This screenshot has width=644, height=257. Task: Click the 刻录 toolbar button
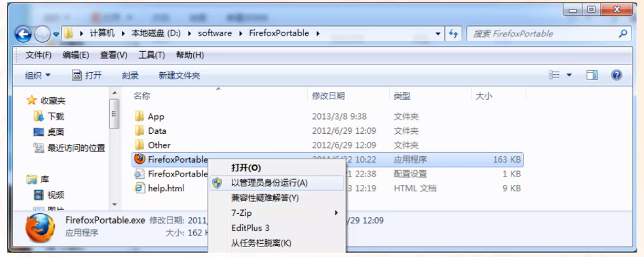[x=130, y=75]
